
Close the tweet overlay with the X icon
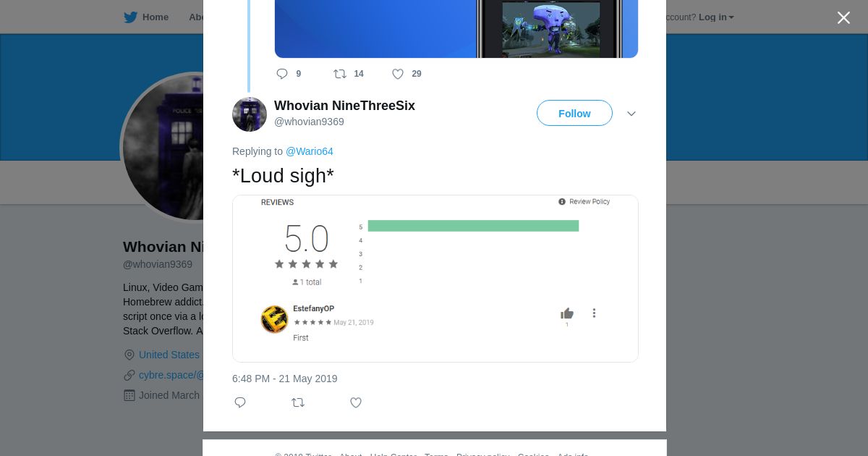click(x=843, y=17)
